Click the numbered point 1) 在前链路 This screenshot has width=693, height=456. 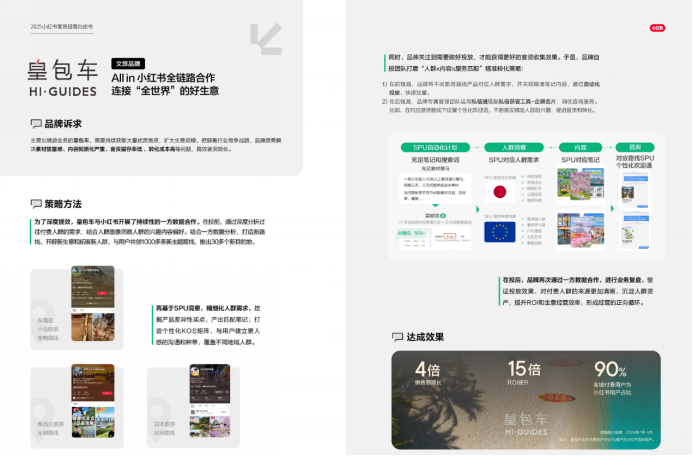coord(491,88)
